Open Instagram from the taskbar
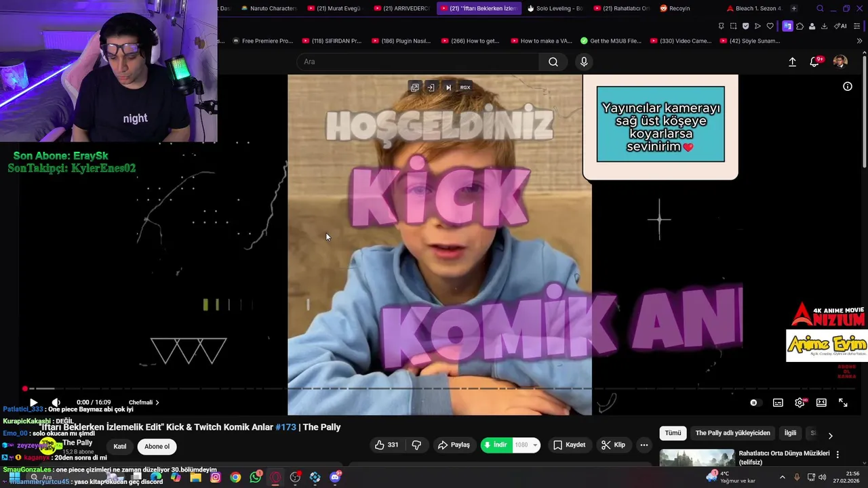868x488 pixels. coord(216,477)
